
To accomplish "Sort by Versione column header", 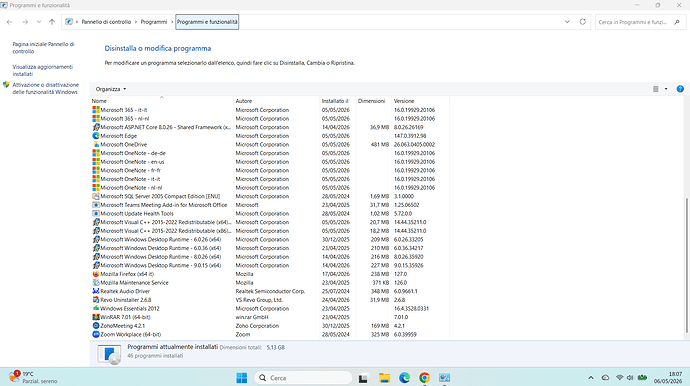I will 420,101.
